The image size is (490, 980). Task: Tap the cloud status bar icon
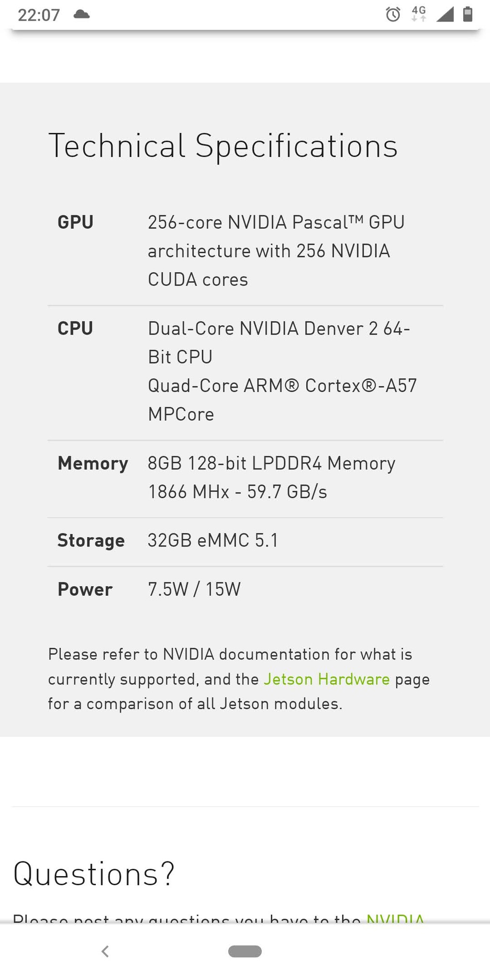pyautogui.click(x=82, y=14)
